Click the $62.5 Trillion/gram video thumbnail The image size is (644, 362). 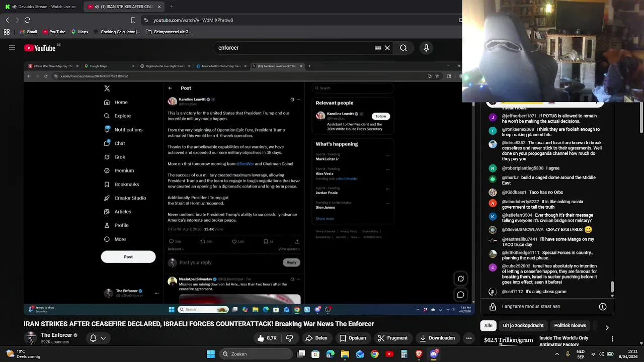click(509, 340)
